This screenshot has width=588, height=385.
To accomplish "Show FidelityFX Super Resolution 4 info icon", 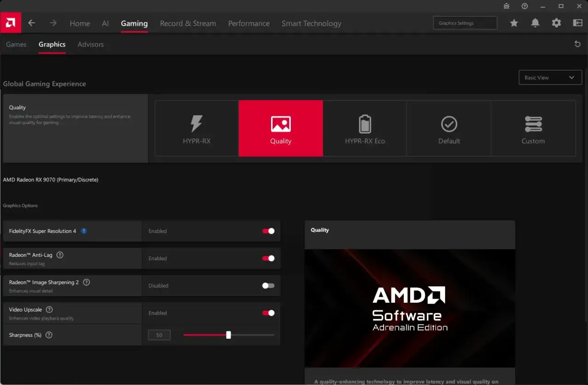I will point(84,231).
